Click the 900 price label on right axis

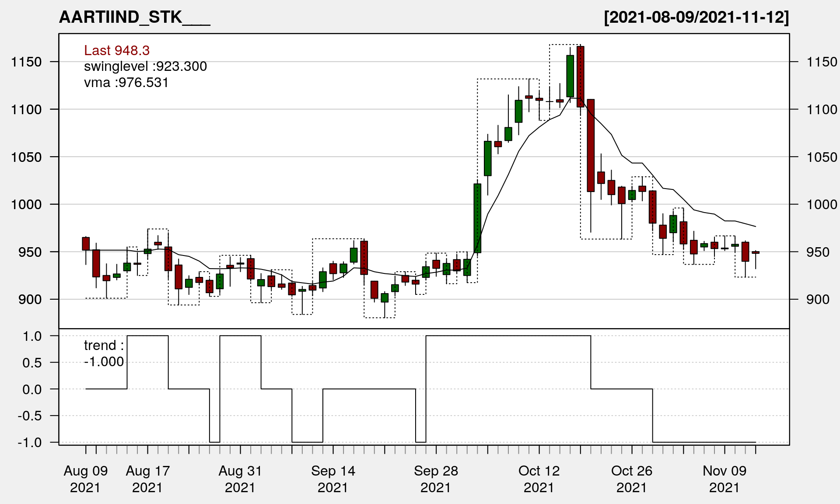[x=818, y=299]
